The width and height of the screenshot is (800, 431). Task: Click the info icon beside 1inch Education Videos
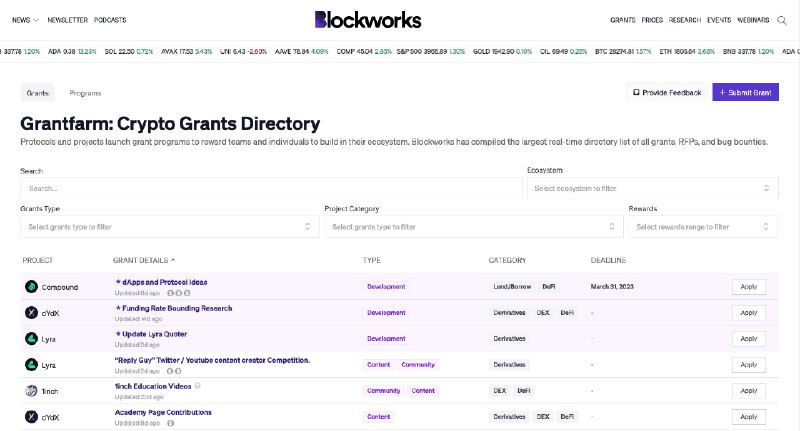(197, 385)
